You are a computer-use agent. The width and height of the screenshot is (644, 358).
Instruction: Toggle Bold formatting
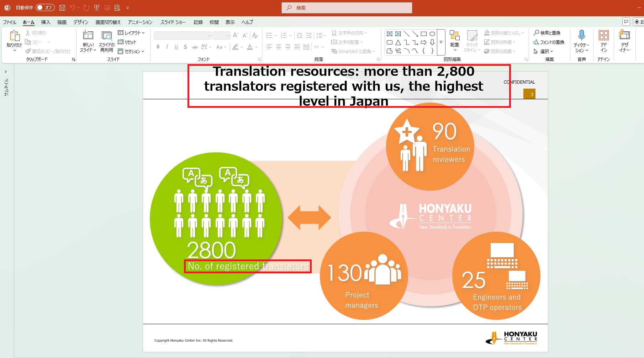point(158,47)
